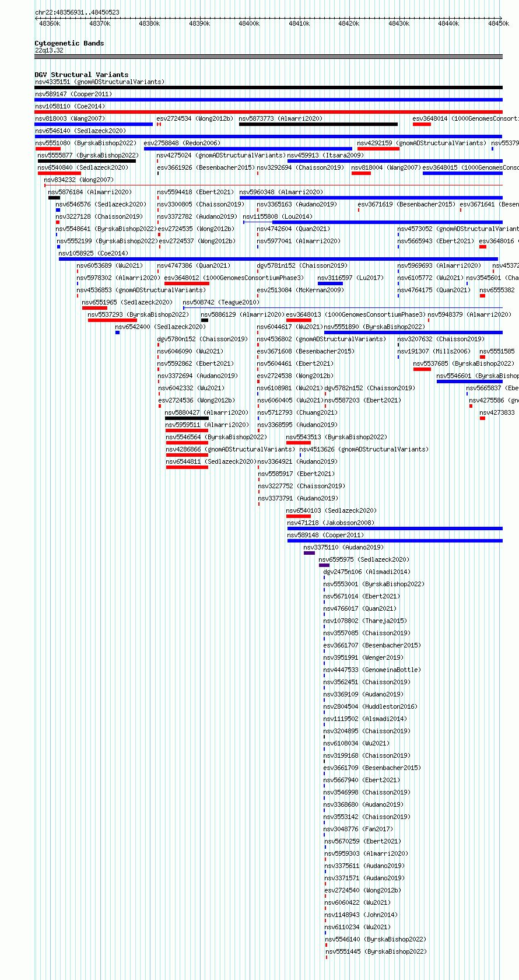
Task: Click the nsv834232 (Wong2007) label
Action: [x=79, y=180]
